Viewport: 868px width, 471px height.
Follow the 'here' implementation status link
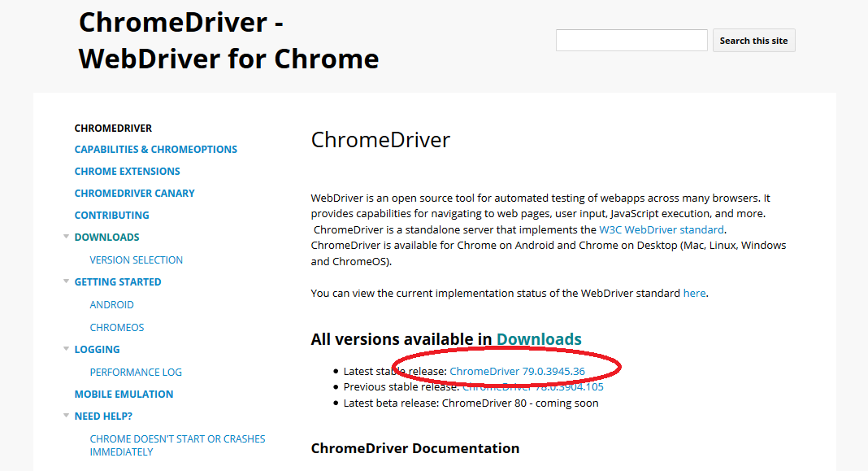(694, 293)
